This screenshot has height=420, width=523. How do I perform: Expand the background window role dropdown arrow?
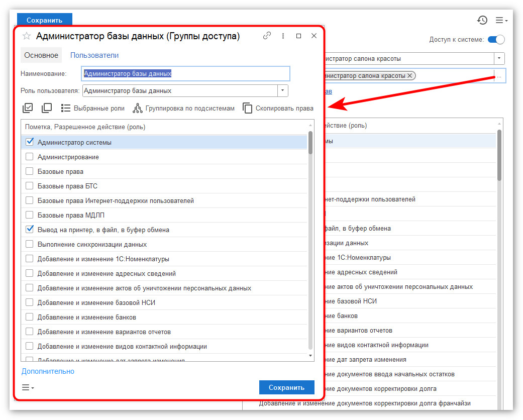coord(499,58)
